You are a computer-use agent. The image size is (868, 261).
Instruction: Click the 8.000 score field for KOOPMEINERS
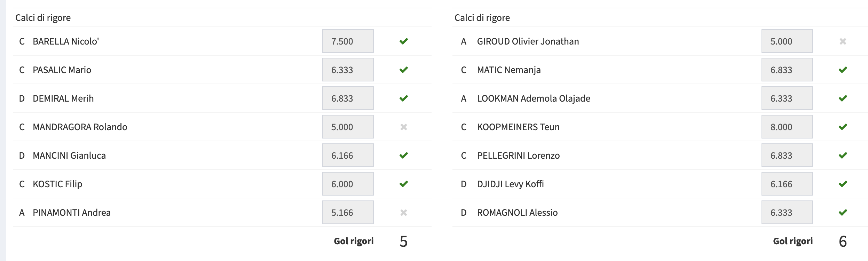(x=787, y=127)
